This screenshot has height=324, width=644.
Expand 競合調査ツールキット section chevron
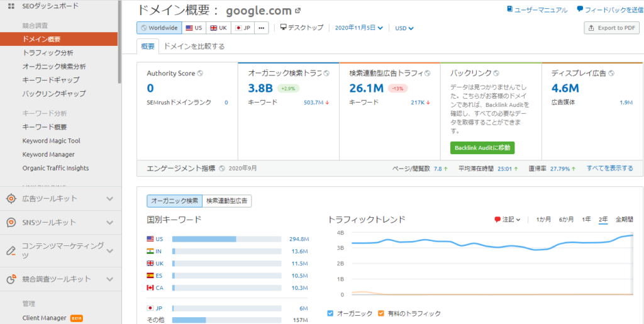(x=109, y=279)
